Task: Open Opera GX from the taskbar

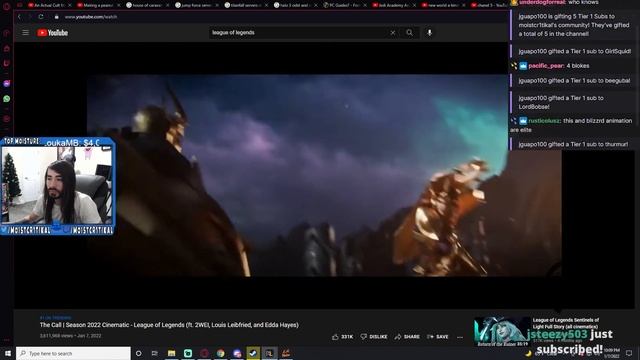Action: click(204, 353)
